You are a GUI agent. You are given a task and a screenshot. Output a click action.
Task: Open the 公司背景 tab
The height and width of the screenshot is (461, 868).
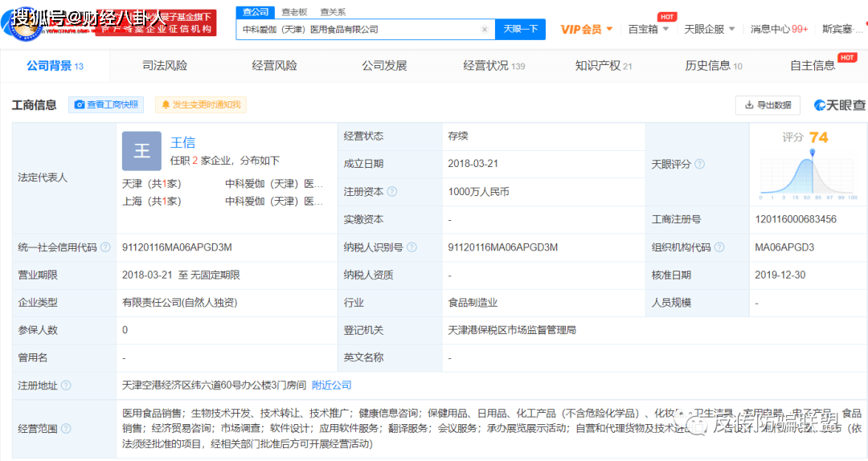(55, 66)
